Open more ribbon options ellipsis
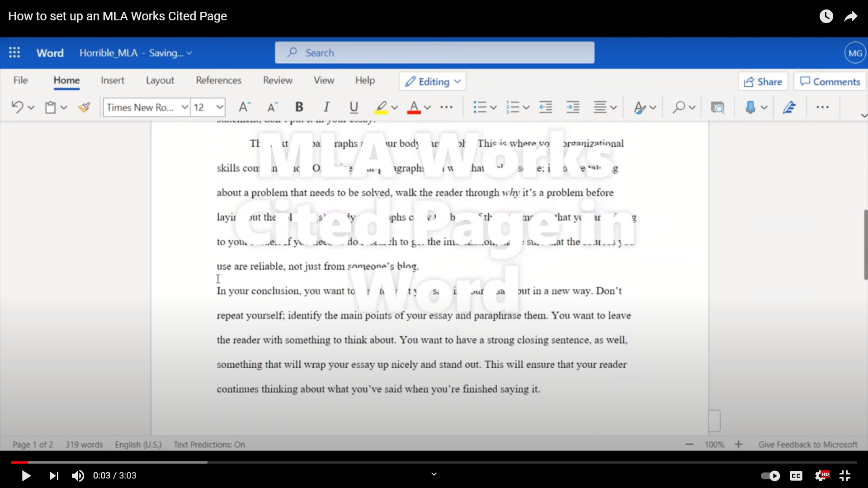Viewport: 868px width, 488px height. [822, 107]
